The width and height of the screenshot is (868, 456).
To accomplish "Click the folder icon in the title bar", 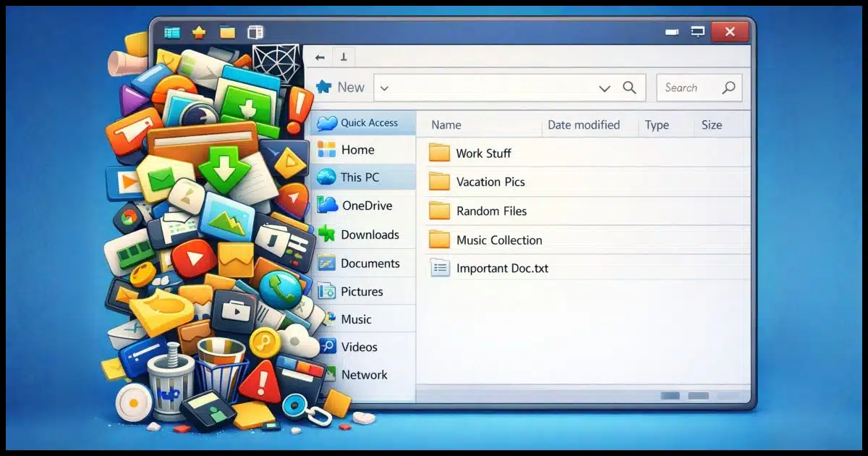I will click(x=226, y=32).
